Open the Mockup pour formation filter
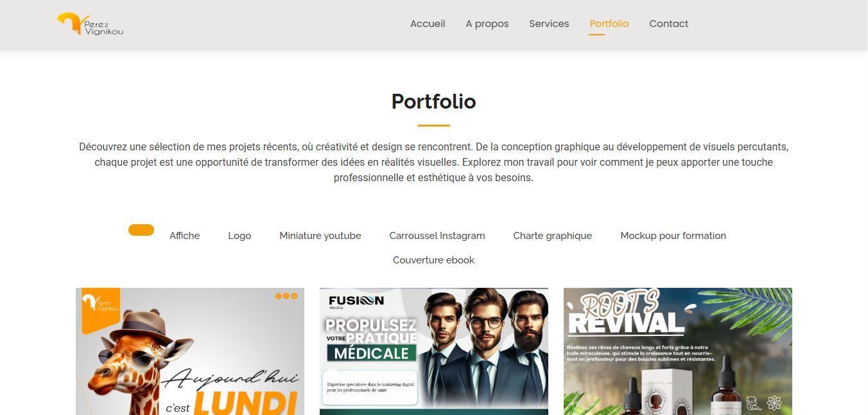Image resolution: width=868 pixels, height=415 pixels. point(673,236)
